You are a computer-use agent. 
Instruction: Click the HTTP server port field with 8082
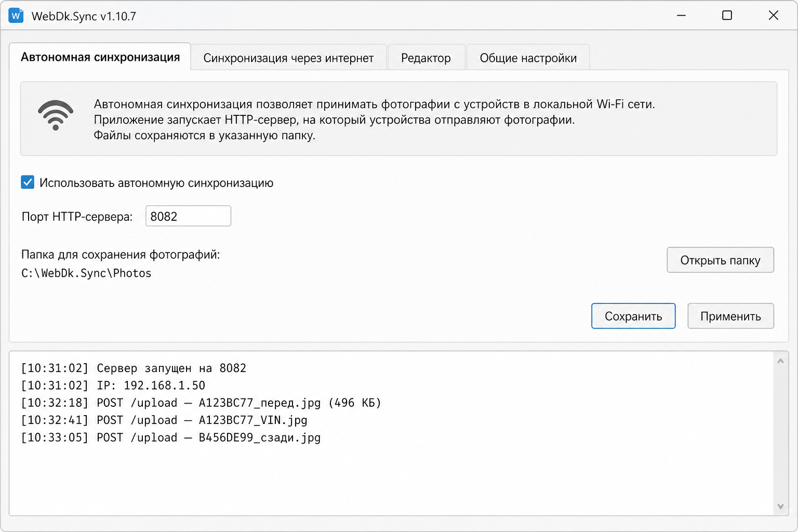(188, 216)
